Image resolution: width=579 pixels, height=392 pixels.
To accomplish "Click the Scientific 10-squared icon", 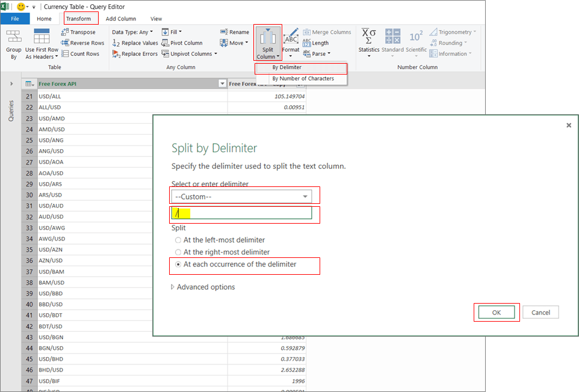I will pos(416,36).
